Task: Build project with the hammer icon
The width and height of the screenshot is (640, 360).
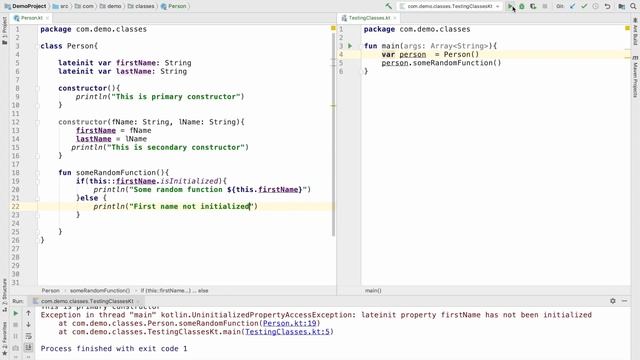Action: (x=389, y=6)
